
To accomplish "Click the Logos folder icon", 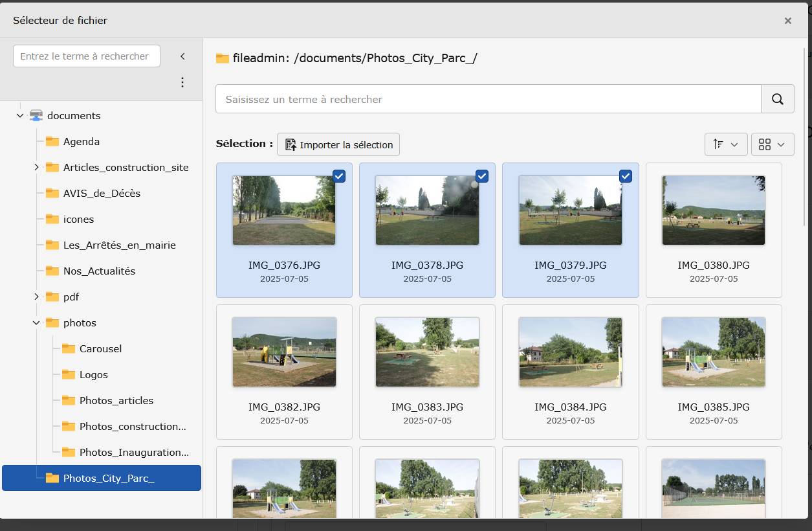I will tap(69, 374).
